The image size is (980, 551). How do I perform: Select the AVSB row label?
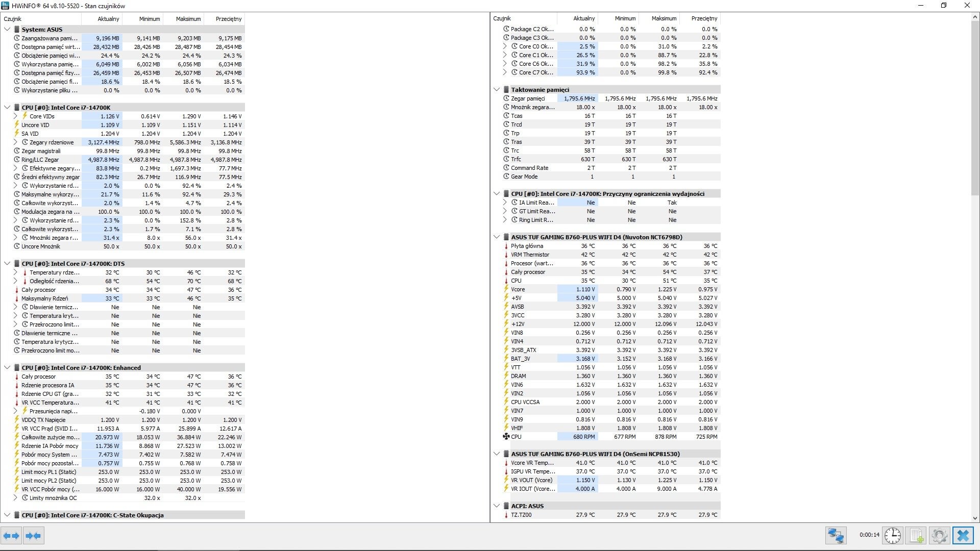pyautogui.click(x=518, y=307)
